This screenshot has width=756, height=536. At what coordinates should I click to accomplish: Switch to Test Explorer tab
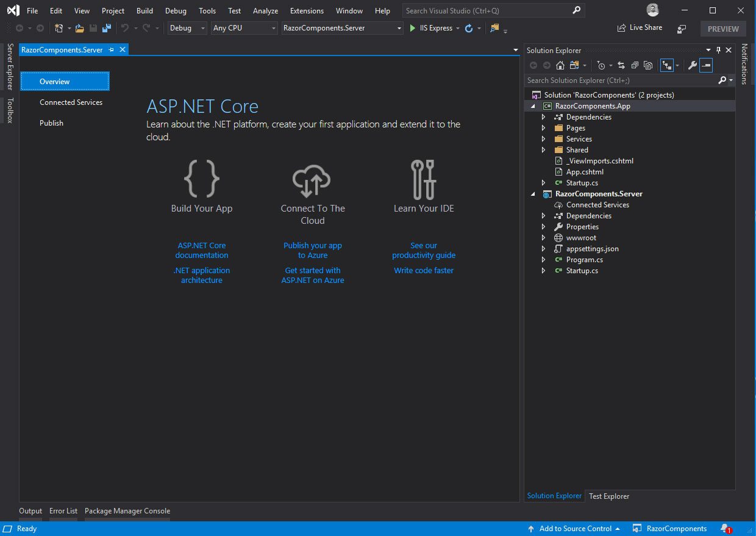click(609, 496)
